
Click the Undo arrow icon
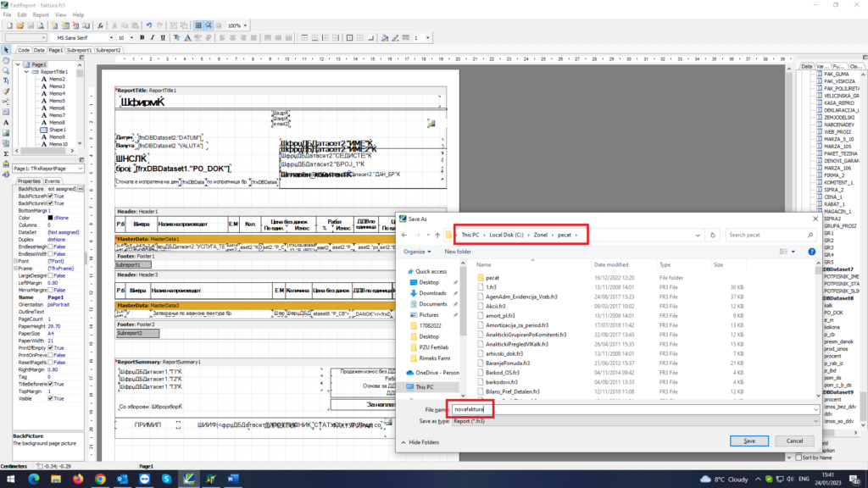(x=149, y=25)
